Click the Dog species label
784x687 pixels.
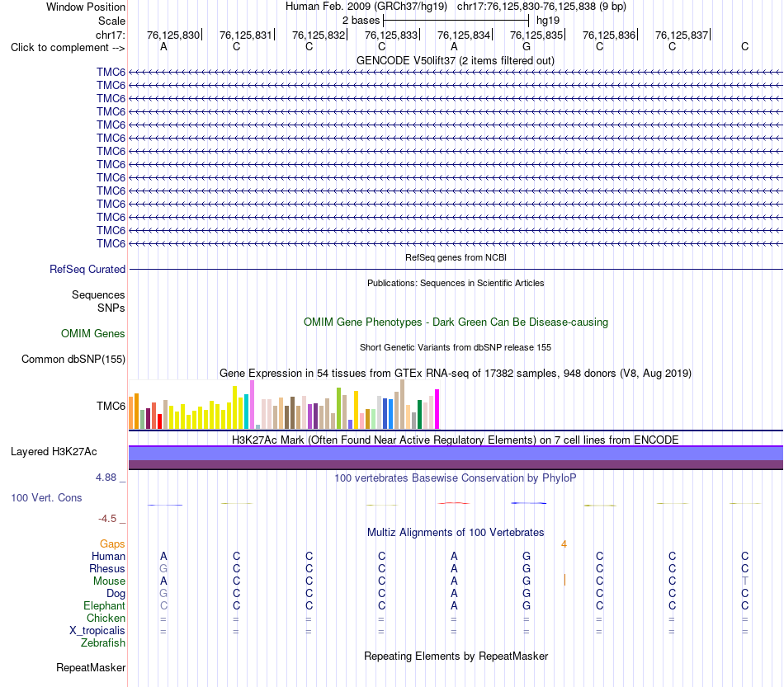coord(116,594)
